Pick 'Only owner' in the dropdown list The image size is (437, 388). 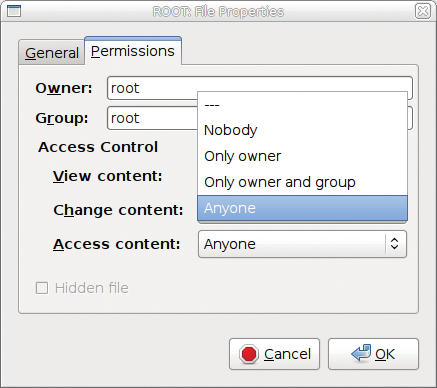tap(302, 156)
